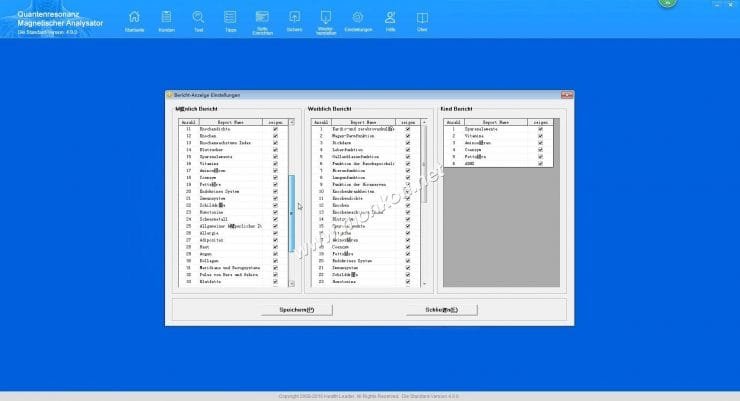Toggle row 11 Knochendichte checkbox in male report
Viewport: 740px width, 401px height.
[x=276, y=129]
